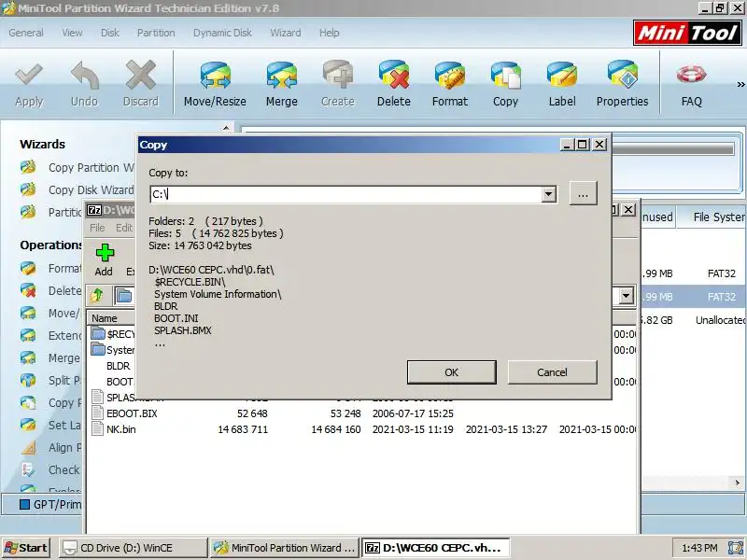
Task: Click the Delete operation sidebar icon
Action: [28, 290]
